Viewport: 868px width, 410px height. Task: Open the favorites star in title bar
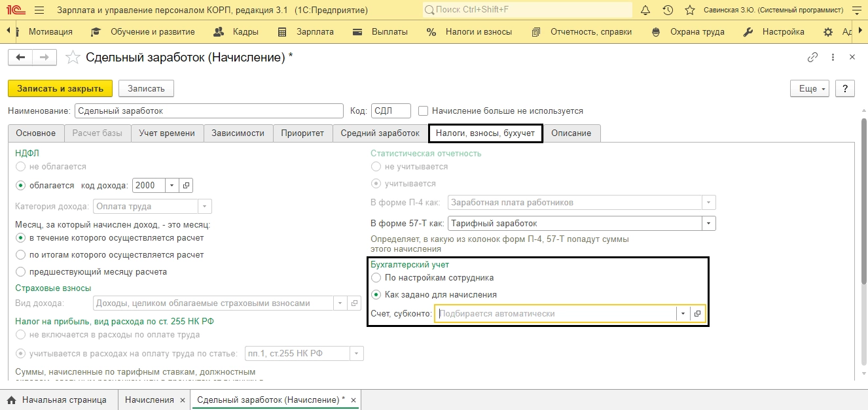click(x=689, y=10)
